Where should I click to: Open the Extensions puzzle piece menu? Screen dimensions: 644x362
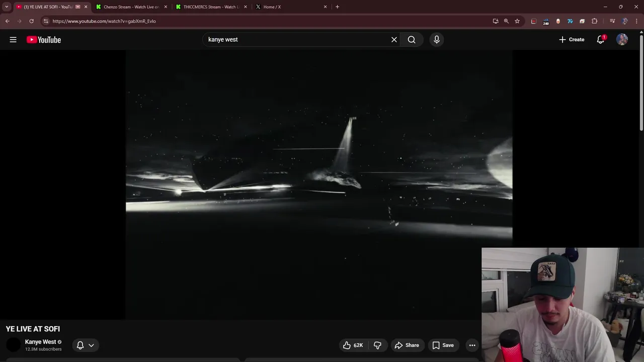tap(595, 21)
